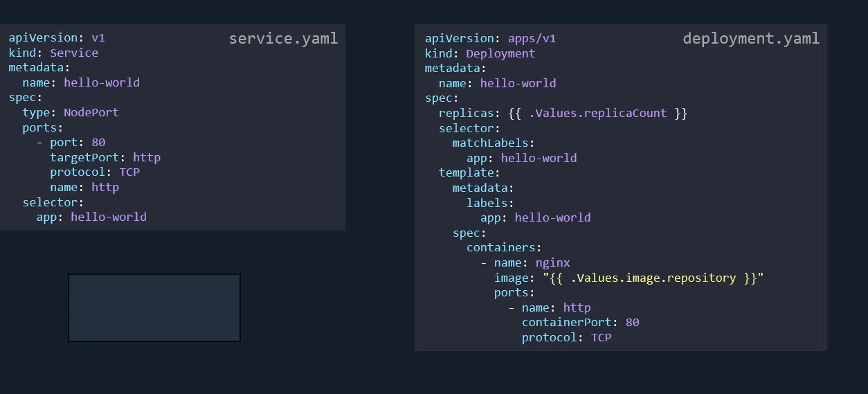The height and width of the screenshot is (394, 868).
Task: Click the targetPort http value
Action: click(x=147, y=157)
